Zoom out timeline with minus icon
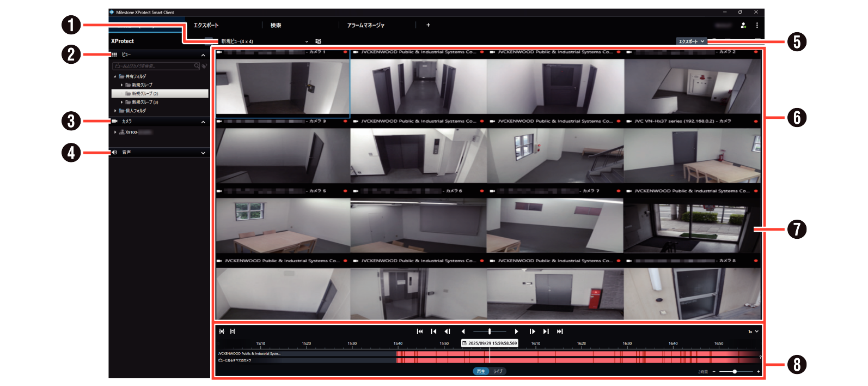Screen dimensions: 868x386 pyautogui.click(x=714, y=371)
